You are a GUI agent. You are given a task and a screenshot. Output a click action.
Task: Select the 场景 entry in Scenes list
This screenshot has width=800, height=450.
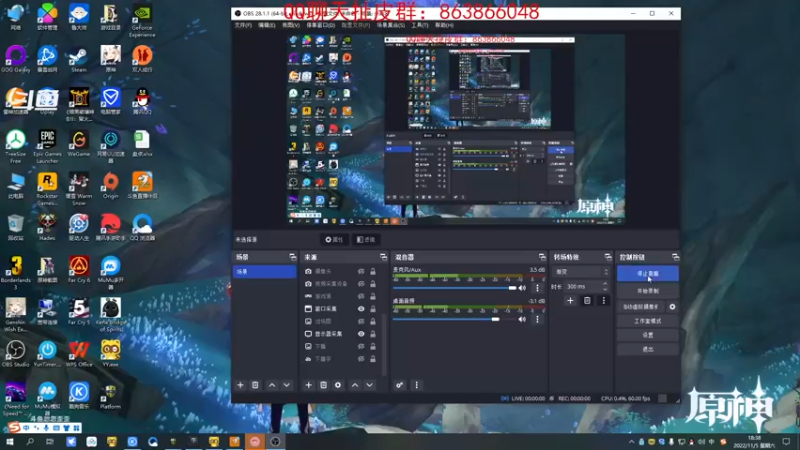click(x=264, y=271)
